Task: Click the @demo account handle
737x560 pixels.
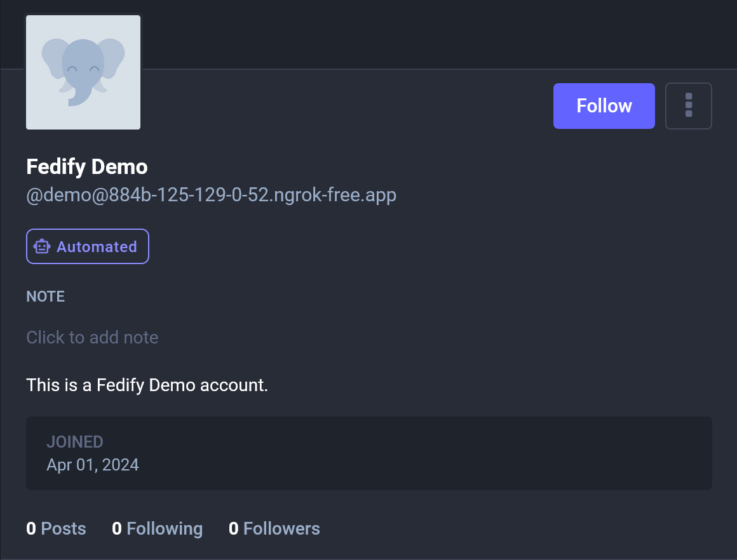Action: click(211, 195)
